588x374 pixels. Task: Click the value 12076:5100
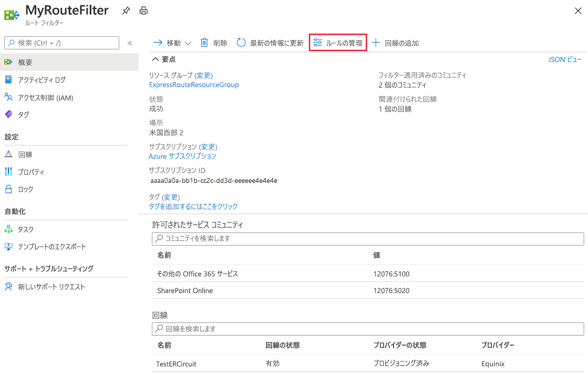[x=391, y=274]
